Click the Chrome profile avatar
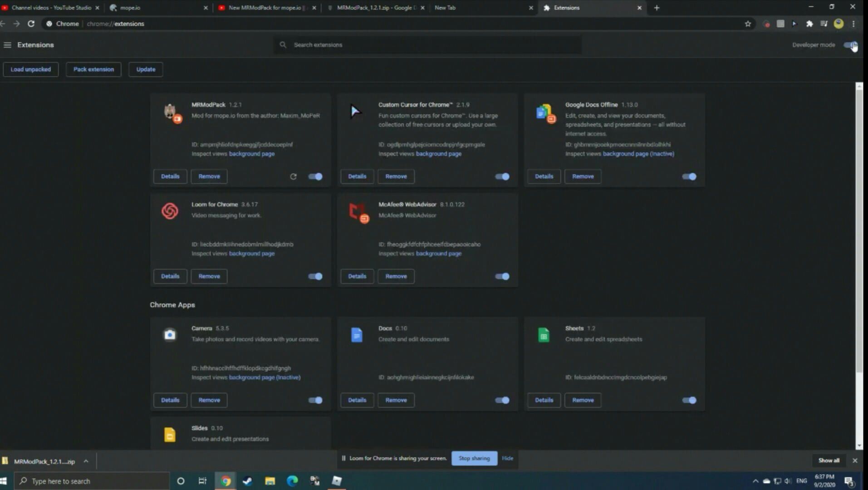Viewport: 868px width, 490px height. pyautogui.click(x=839, y=24)
